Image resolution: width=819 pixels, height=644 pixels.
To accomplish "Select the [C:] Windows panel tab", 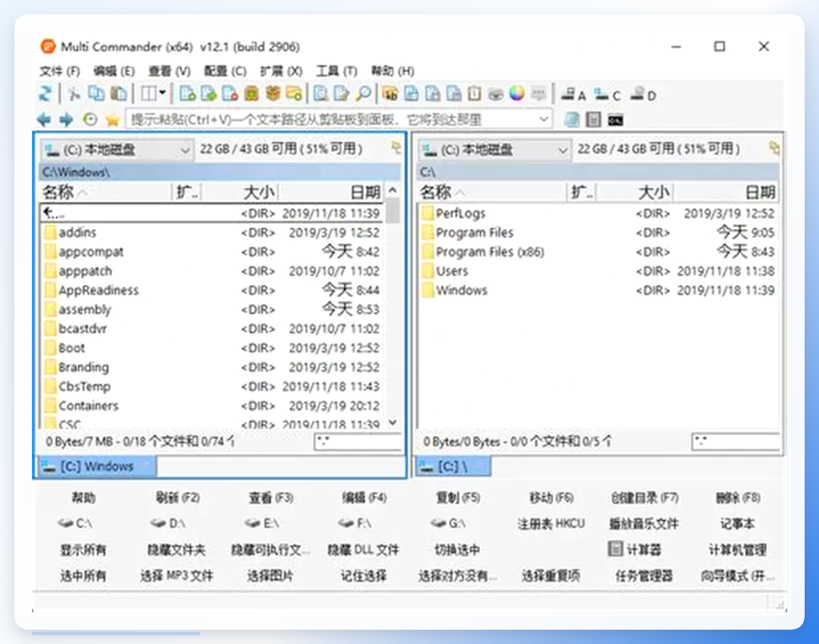I will click(97, 466).
